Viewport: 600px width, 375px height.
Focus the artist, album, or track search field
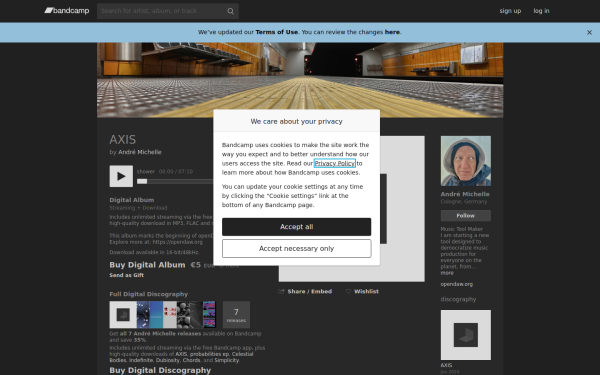162,11
